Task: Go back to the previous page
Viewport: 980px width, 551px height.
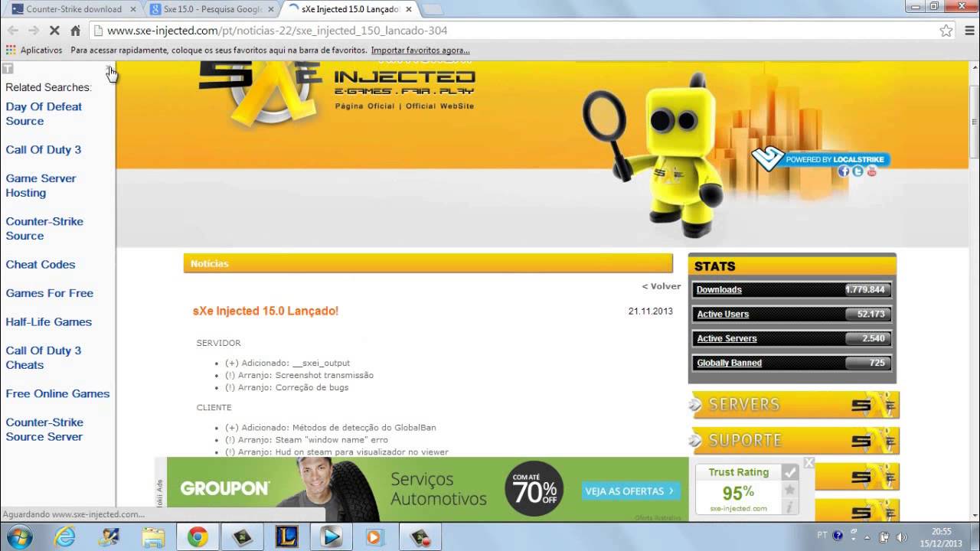Action: tap(13, 31)
